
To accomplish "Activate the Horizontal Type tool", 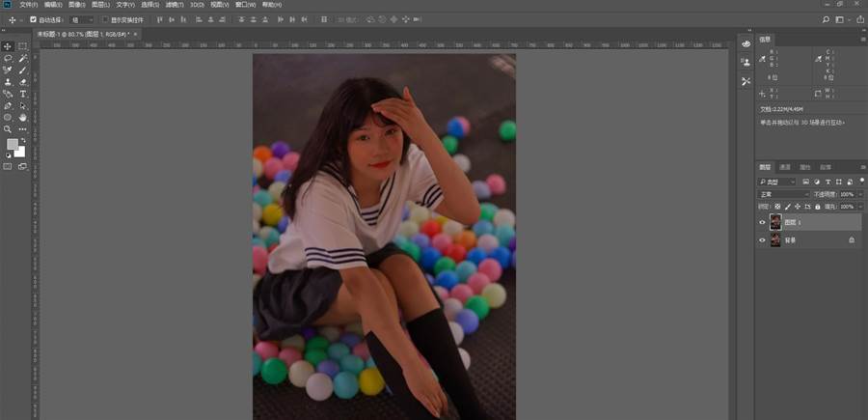I will pos(21,94).
